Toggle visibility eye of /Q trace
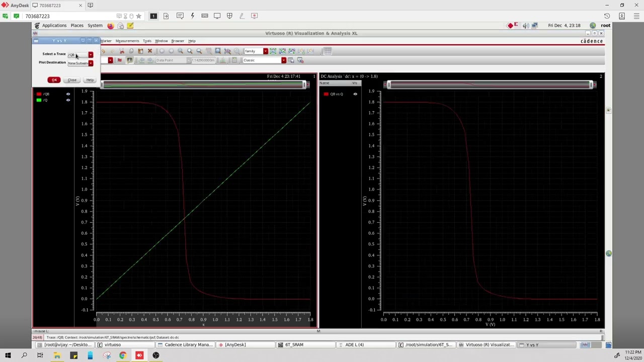 coord(68,100)
